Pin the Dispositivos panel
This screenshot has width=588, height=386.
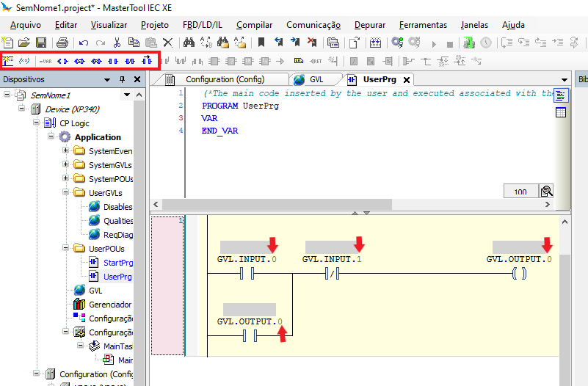coord(122,79)
